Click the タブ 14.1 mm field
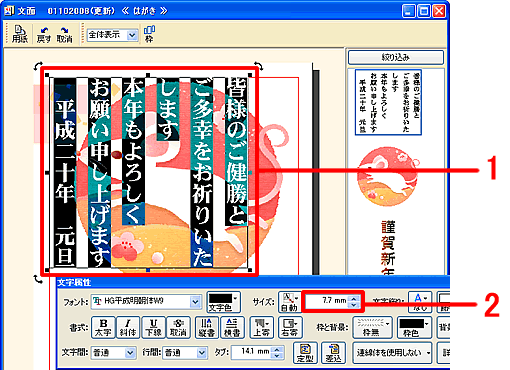 pos(252,352)
